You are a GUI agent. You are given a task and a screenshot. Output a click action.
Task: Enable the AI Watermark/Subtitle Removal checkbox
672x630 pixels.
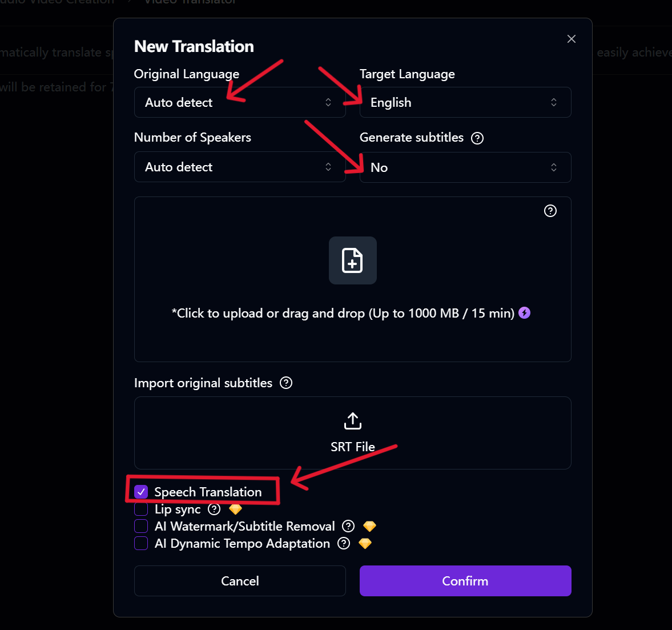coord(141,526)
